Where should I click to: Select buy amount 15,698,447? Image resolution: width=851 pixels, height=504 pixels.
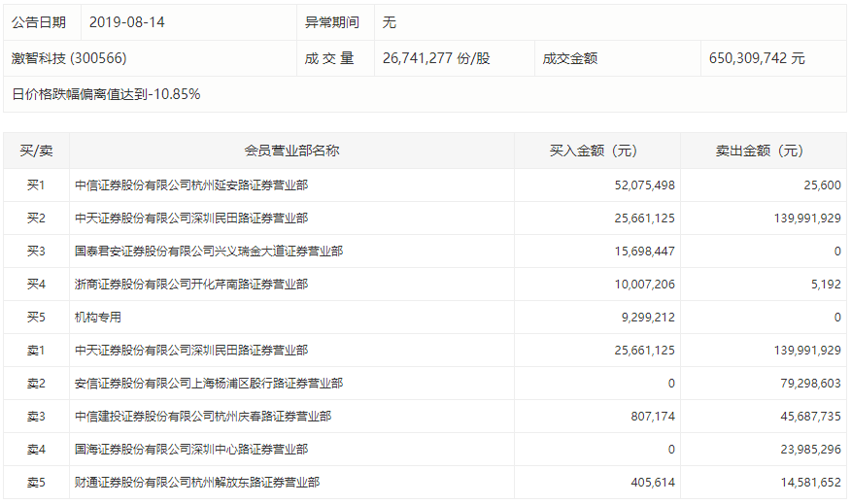point(645,252)
